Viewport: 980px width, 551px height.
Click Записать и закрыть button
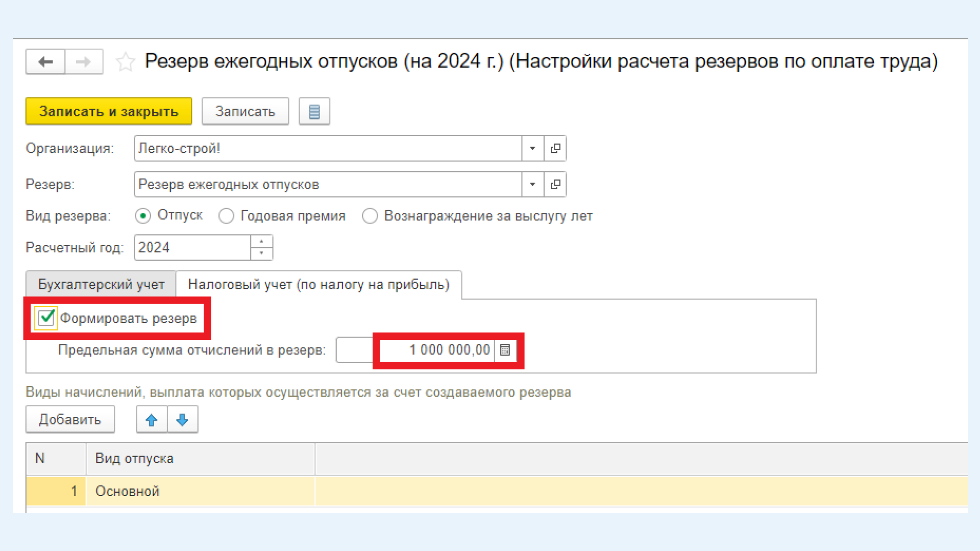(109, 111)
